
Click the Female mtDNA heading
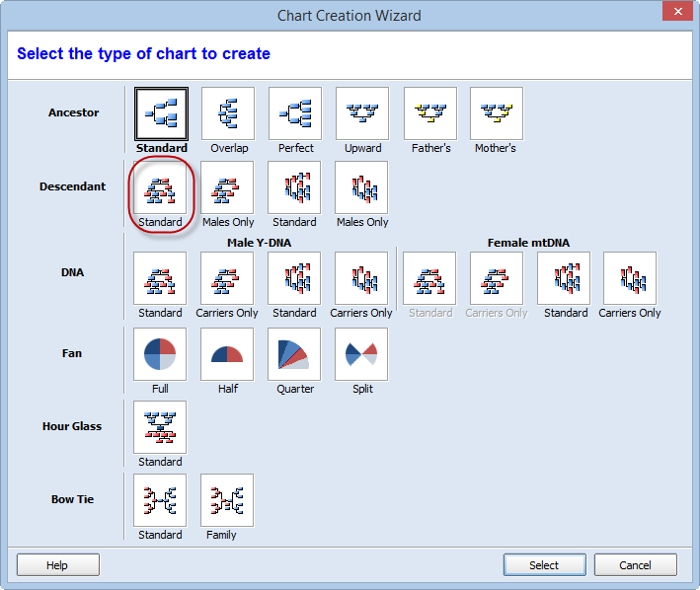pos(528,243)
